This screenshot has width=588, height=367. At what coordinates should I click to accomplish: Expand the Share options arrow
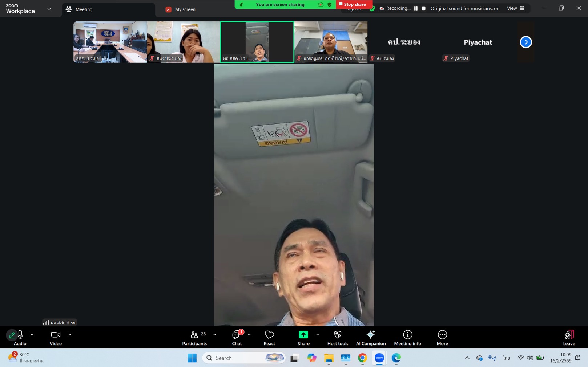point(317,334)
